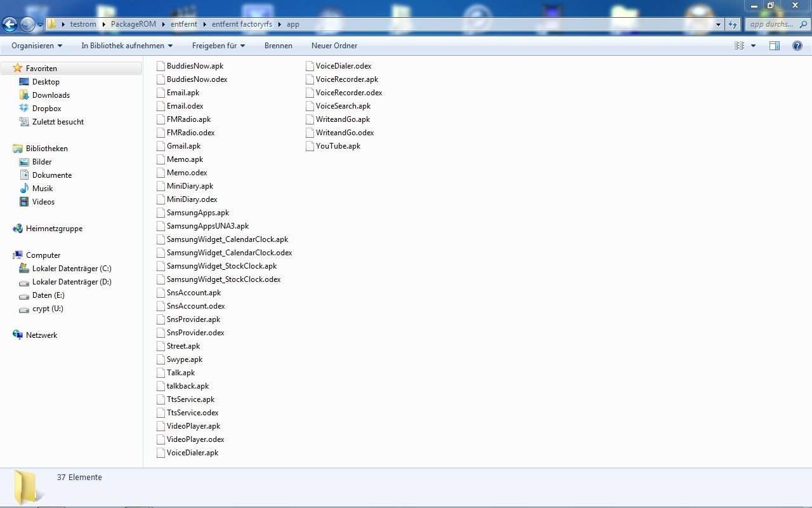This screenshot has height=508, width=812.
Task: Open Dropbox in the navigation pane
Action: tap(46, 109)
